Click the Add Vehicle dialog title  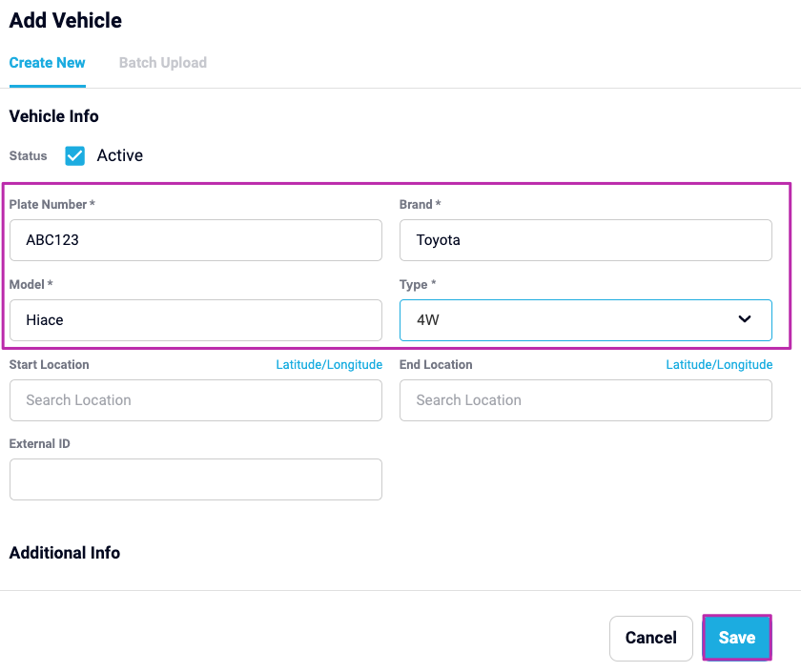(x=66, y=20)
